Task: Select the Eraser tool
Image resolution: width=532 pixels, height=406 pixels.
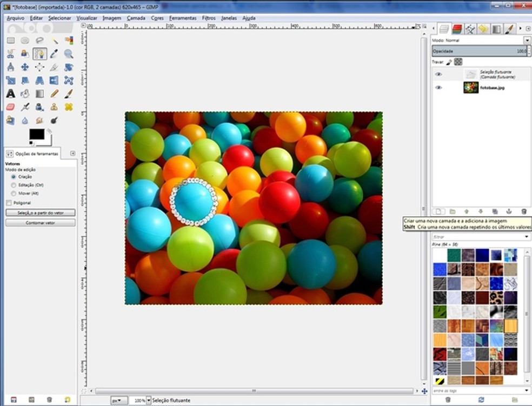Action: 10,107
